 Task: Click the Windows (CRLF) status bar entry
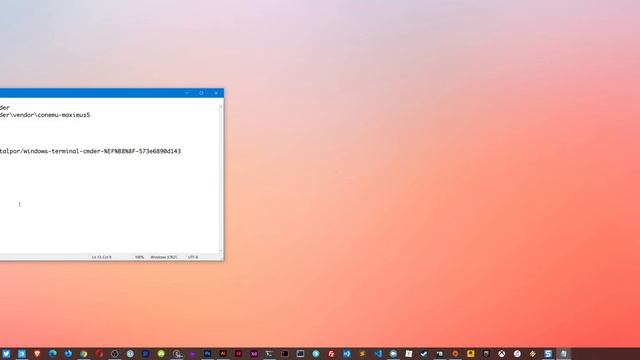coord(164,257)
